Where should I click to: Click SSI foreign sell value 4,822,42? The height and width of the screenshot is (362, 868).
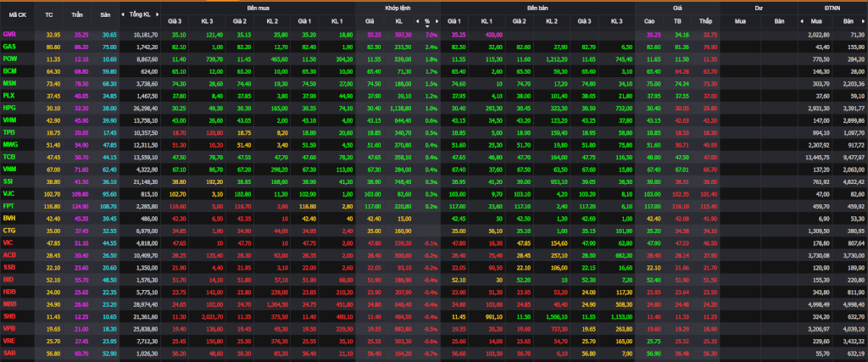click(853, 181)
